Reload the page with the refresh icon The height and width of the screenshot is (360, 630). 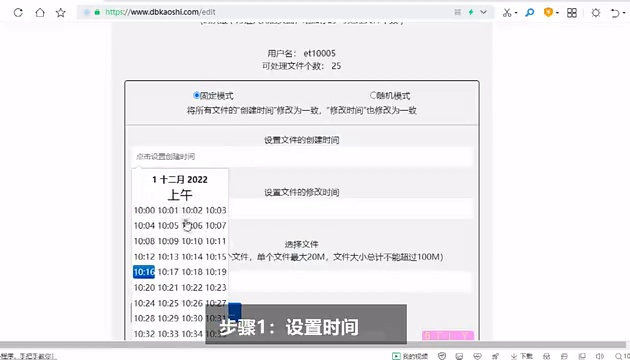pos(18,12)
